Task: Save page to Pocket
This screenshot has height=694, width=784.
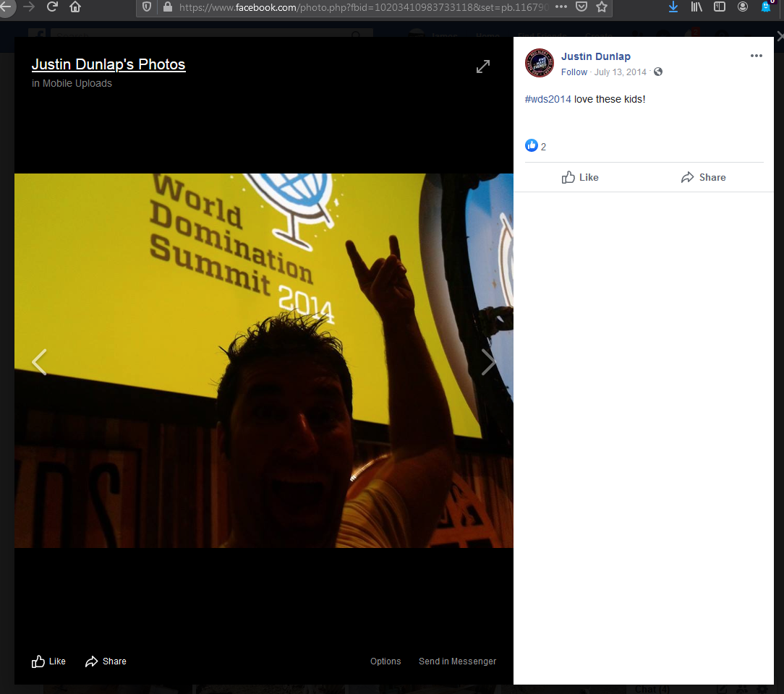Action: (x=581, y=7)
